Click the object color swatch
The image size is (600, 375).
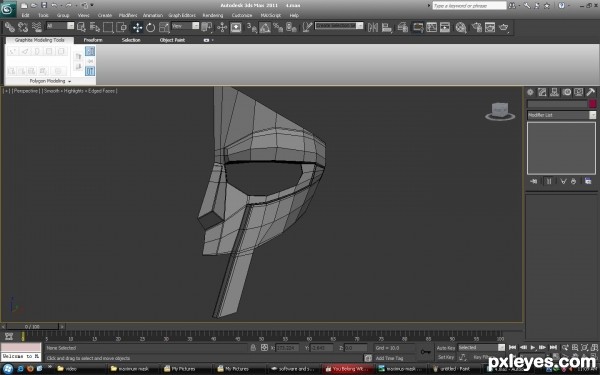(x=593, y=104)
